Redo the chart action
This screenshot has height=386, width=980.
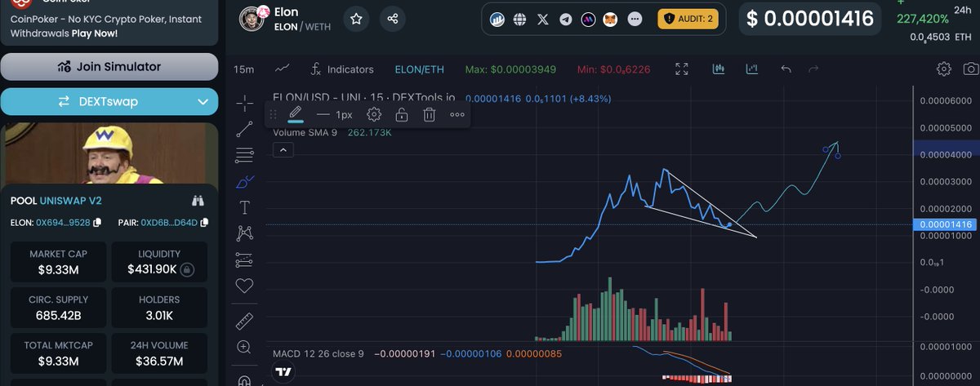813,69
